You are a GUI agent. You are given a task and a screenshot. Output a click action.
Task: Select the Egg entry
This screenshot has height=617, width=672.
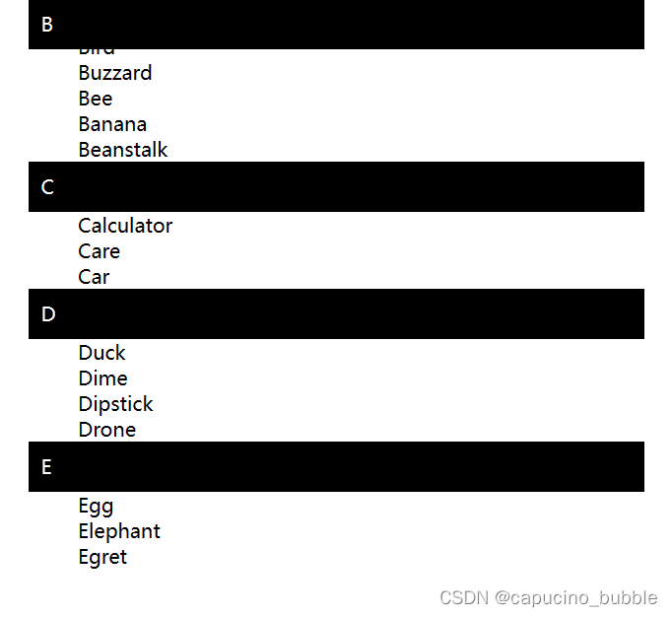click(x=97, y=506)
